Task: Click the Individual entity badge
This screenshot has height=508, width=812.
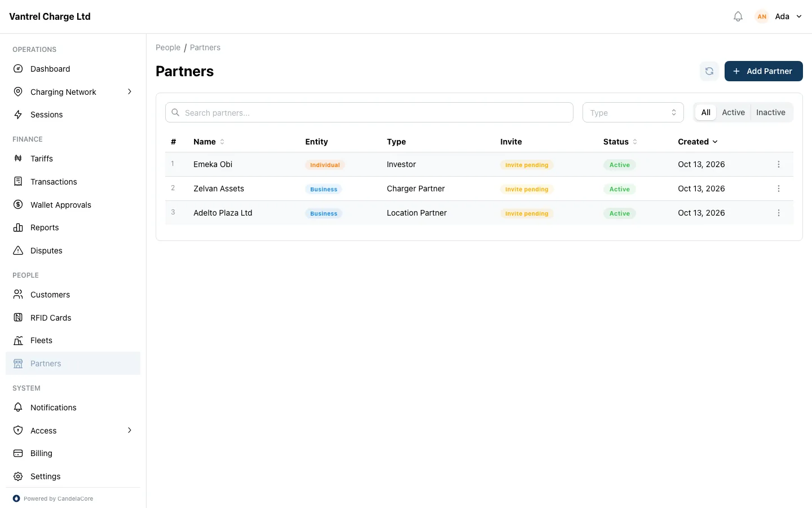Action: (325, 165)
